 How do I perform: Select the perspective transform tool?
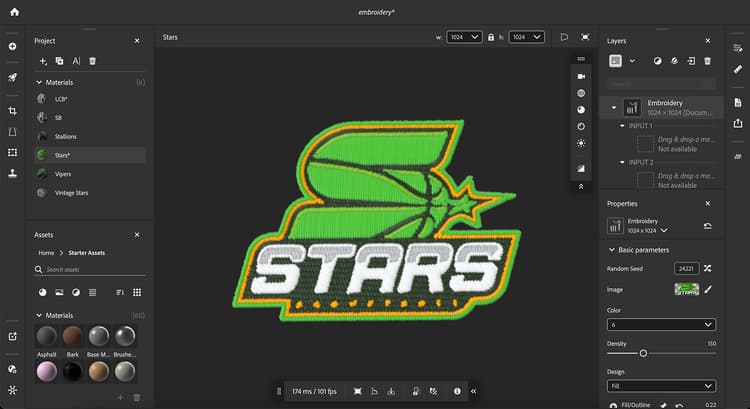12,132
